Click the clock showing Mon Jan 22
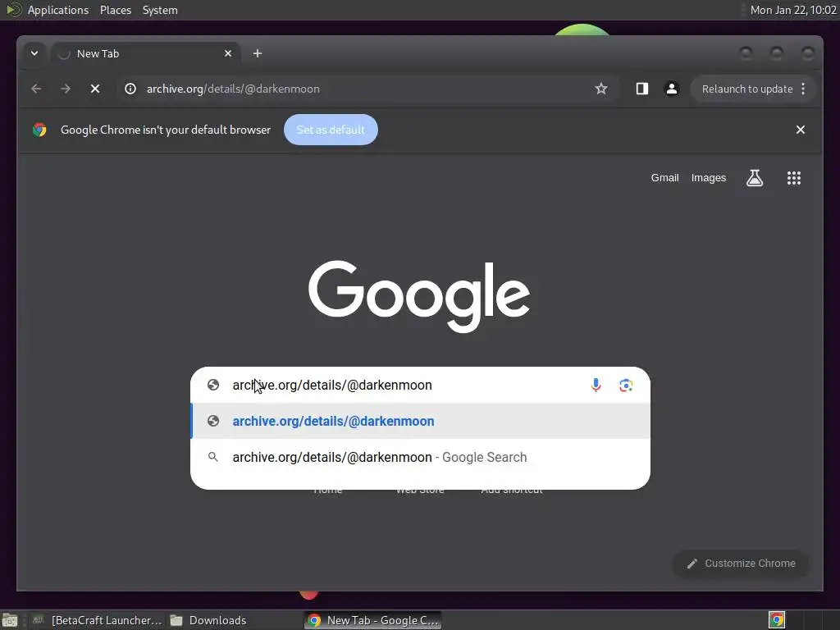Viewport: 840px width, 630px height. (x=793, y=10)
